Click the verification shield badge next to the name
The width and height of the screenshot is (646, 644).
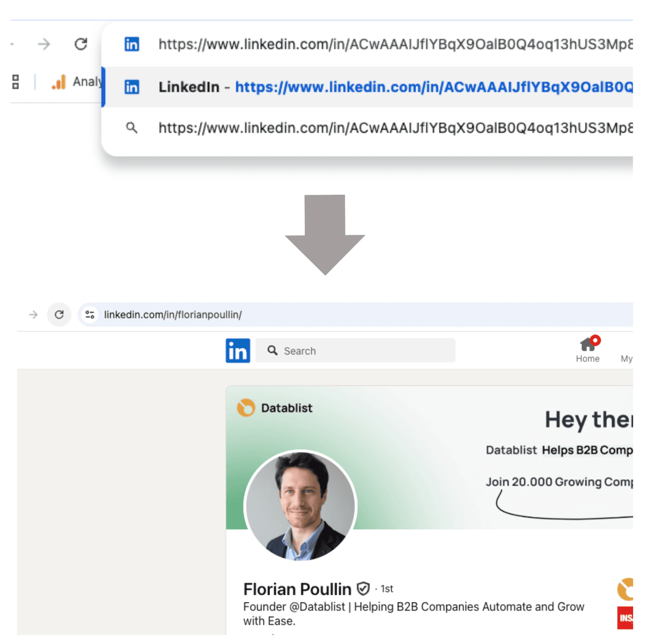pos(363,589)
